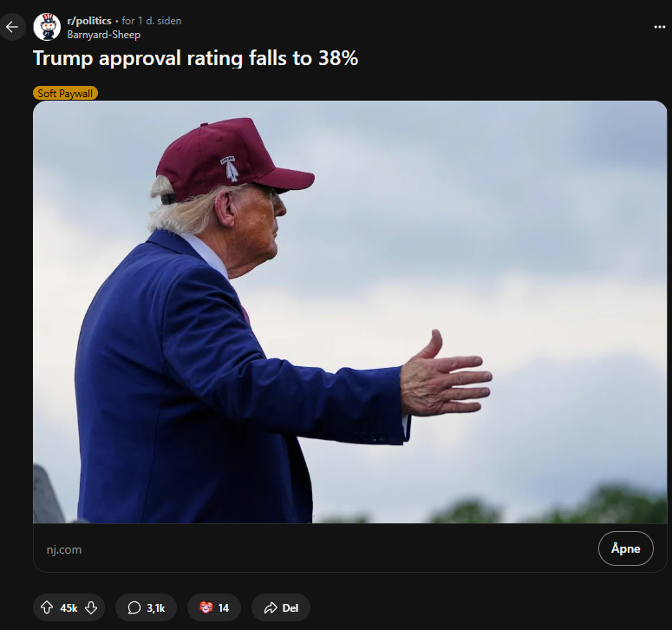Open the three-dot post options menu
The height and width of the screenshot is (630, 672).
point(659,27)
